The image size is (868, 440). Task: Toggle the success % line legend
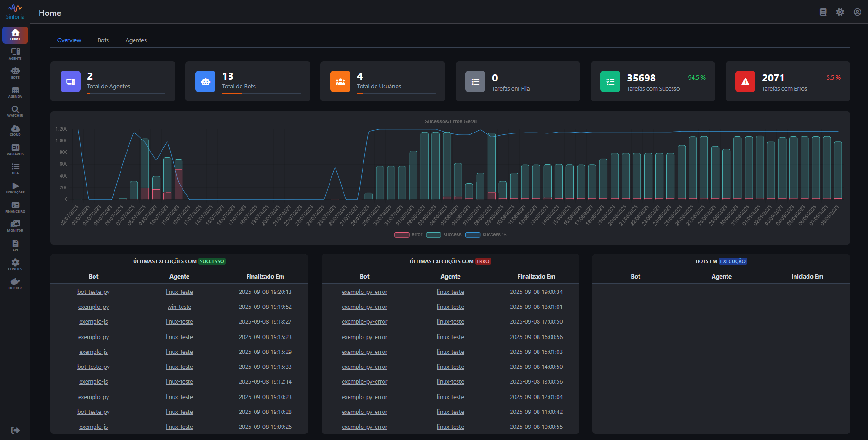tap(473, 235)
